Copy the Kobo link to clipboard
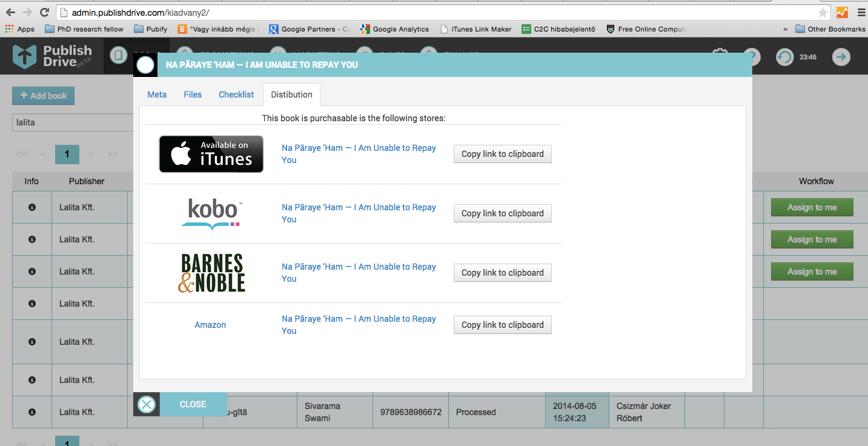 click(x=503, y=213)
